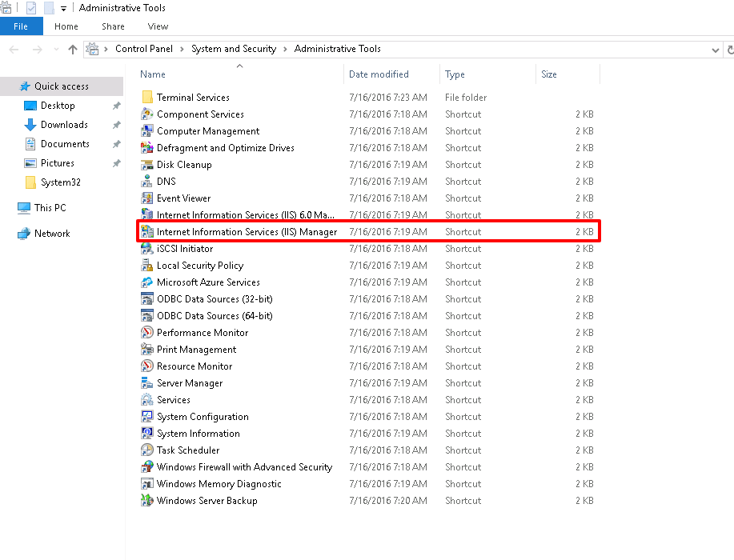Open the Terminal Services folder icon
This screenshot has height=560, width=734.
tap(147, 98)
